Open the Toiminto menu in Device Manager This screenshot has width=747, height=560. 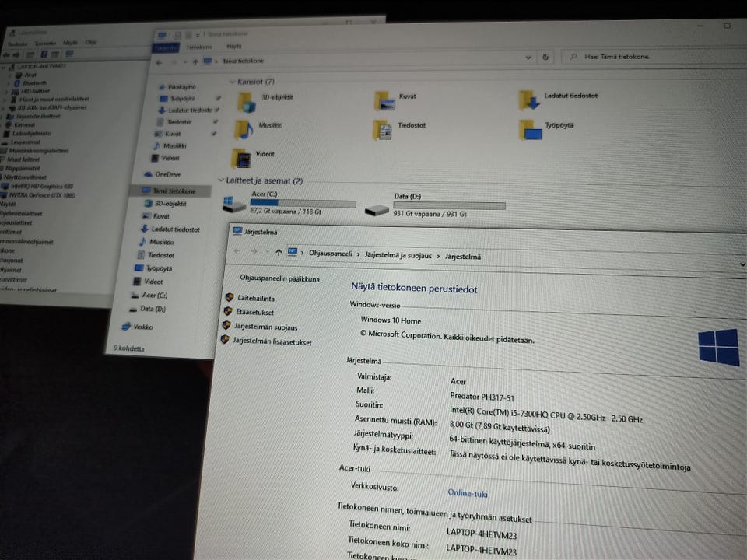point(45,44)
